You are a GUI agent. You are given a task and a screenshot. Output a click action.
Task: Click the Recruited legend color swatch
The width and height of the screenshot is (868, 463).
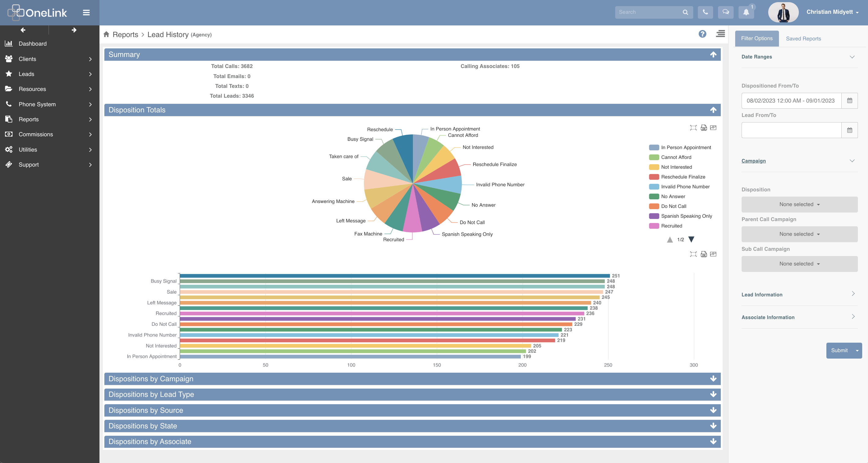point(654,226)
